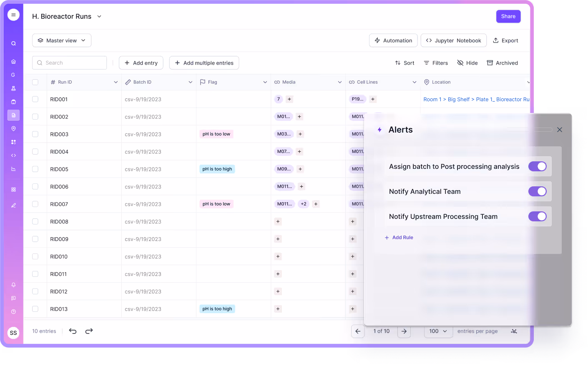Select the checkbox on row RID003

click(x=35, y=134)
